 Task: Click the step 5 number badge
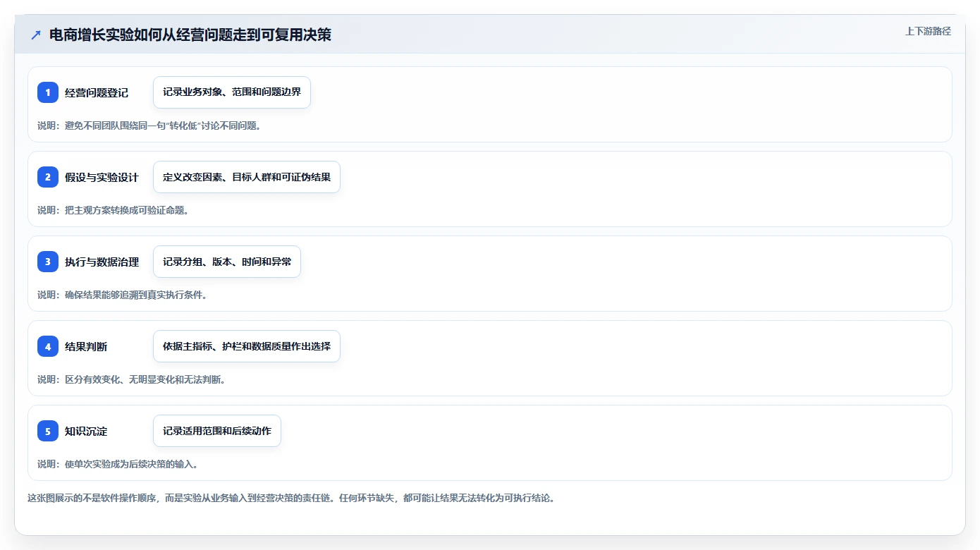48,431
